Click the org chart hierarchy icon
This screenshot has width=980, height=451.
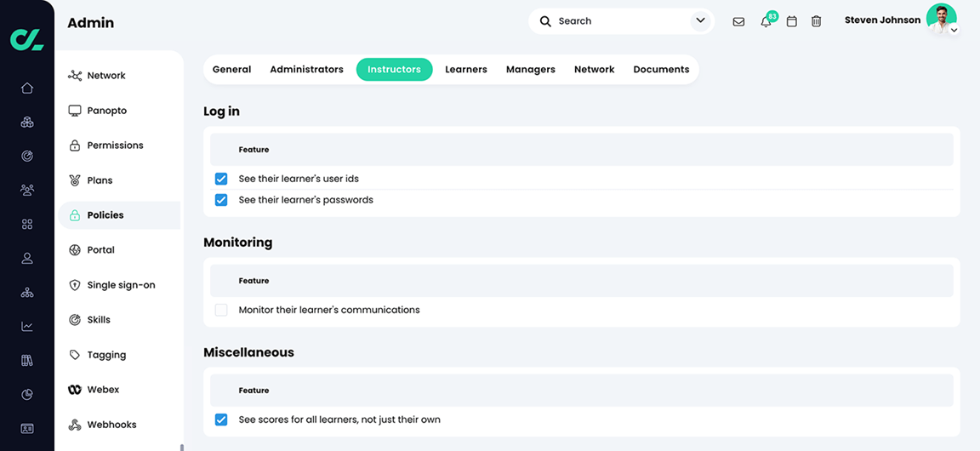(x=27, y=292)
